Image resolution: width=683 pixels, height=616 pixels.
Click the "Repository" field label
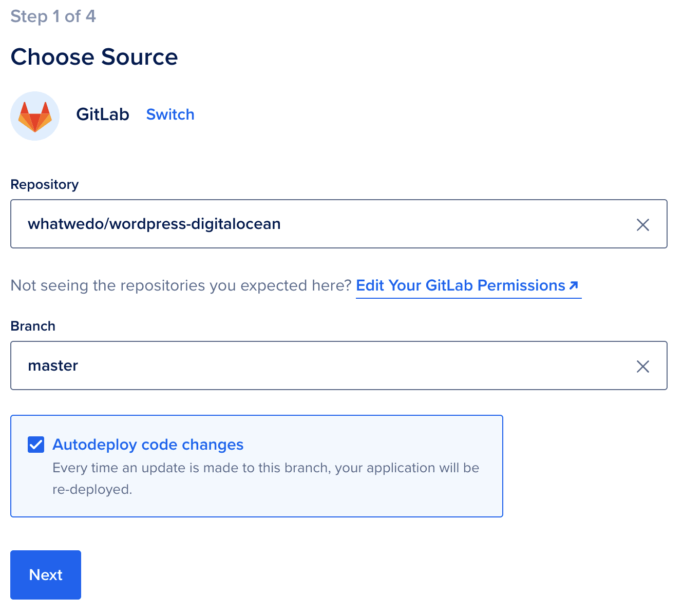pos(45,185)
